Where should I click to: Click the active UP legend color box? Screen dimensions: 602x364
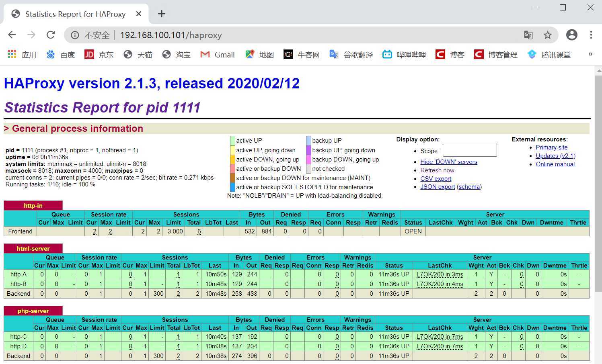[x=232, y=141]
